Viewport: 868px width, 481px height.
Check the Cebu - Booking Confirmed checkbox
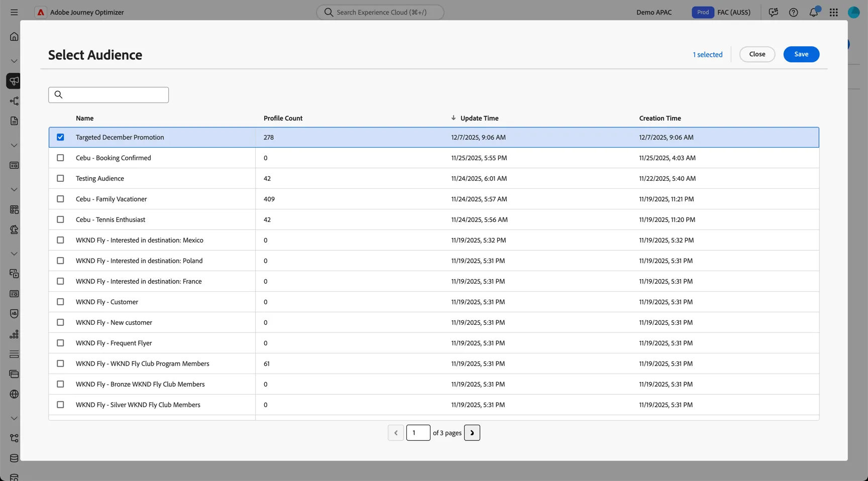click(60, 158)
